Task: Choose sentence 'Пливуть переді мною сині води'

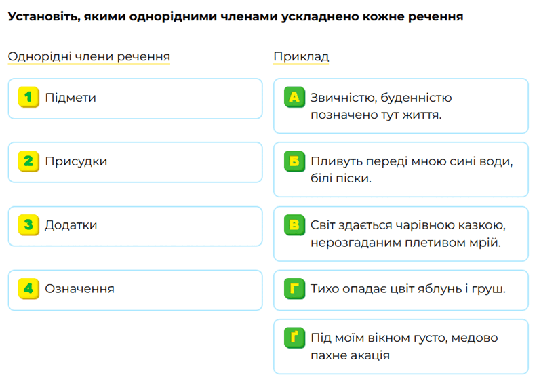Action: [x=401, y=170]
